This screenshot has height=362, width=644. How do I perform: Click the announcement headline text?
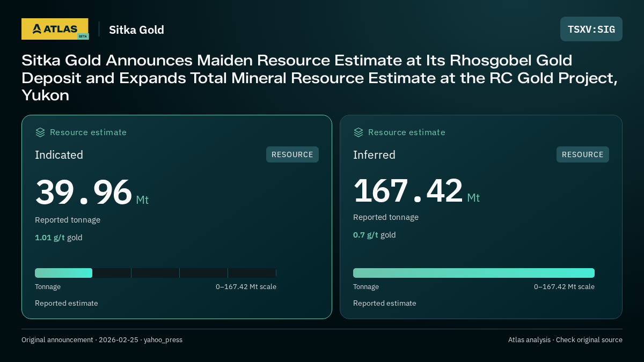click(320, 78)
